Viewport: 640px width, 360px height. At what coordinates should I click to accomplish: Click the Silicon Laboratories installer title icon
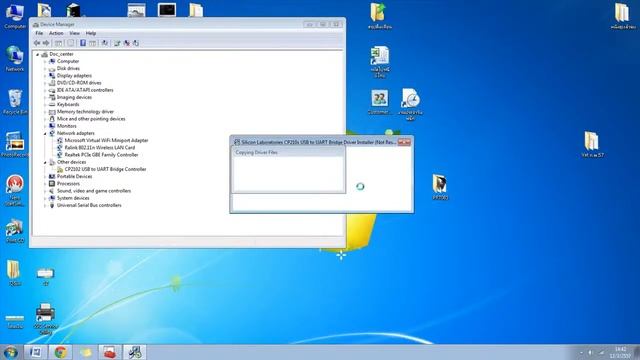click(237, 142)
